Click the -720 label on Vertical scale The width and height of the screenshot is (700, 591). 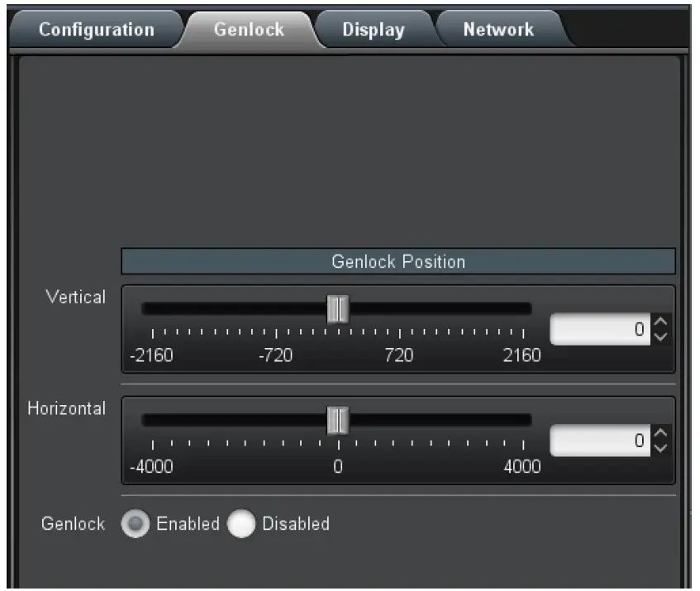click(275, 355)
